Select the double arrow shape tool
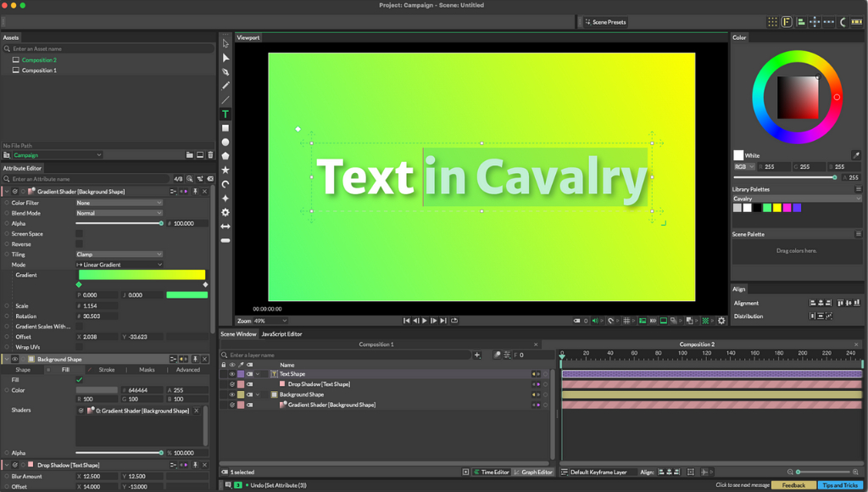Screen dimensions: 868x492 click(225, 226)
